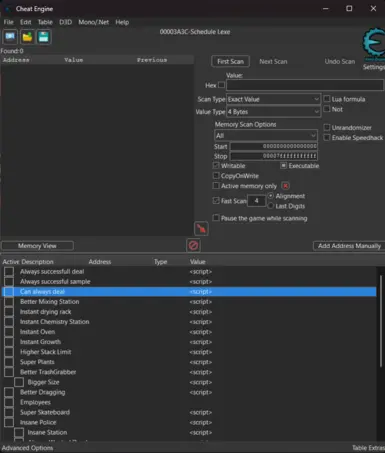Enable the Lua formula checkbox
Viewport: 385px width, 453px height.
pos(327,99)
